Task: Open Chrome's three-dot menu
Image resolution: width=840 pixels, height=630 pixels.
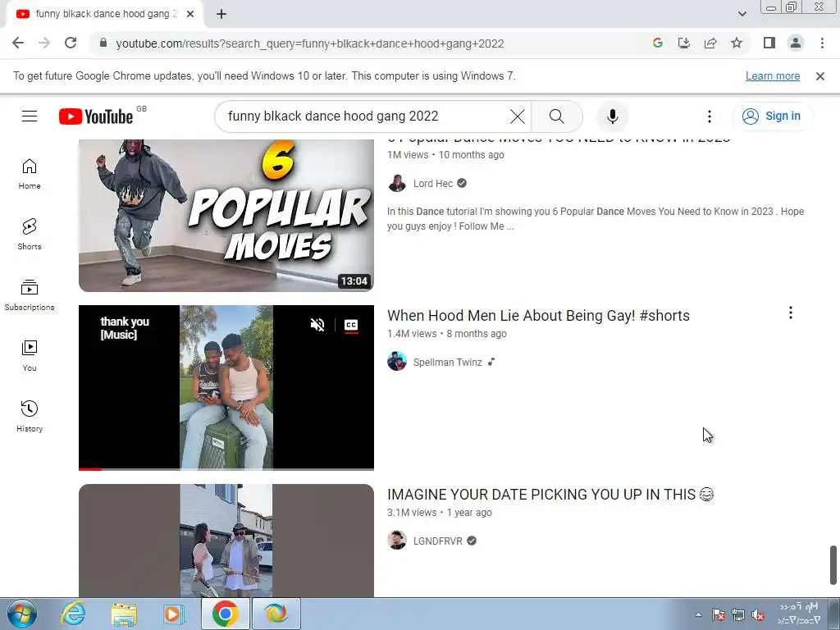Action: coord(822,43)
